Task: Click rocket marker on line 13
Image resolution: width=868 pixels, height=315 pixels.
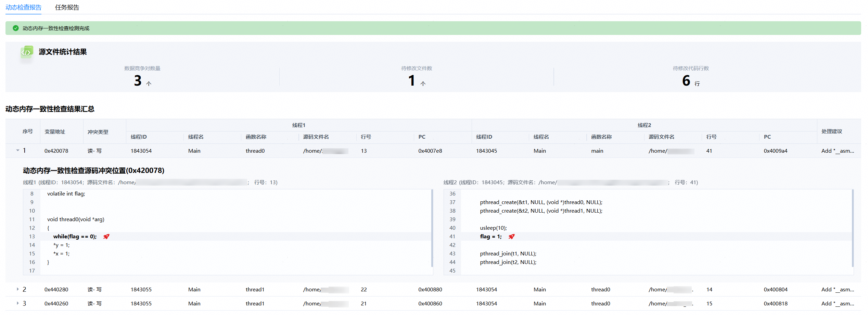Action: pos(106,237)
